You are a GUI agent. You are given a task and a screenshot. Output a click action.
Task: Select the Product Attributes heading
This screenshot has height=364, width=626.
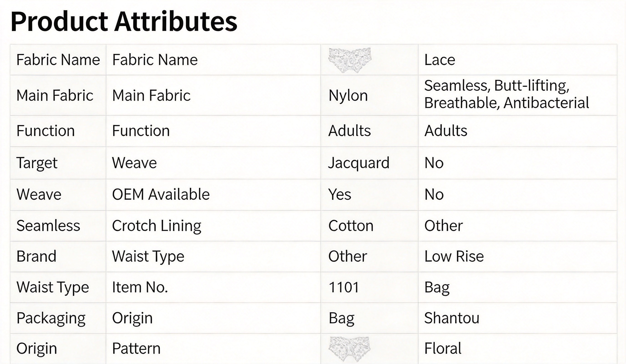tap(124, 22)
